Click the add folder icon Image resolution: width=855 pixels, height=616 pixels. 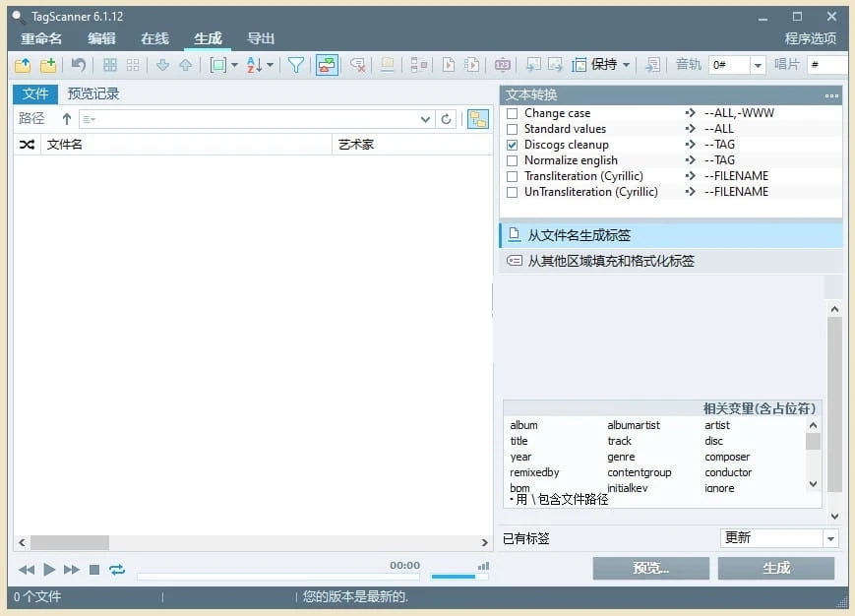click(47, 65)
